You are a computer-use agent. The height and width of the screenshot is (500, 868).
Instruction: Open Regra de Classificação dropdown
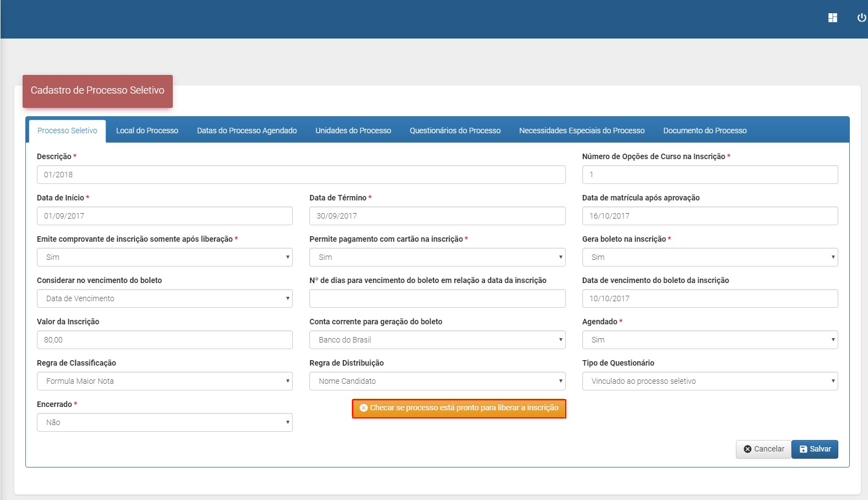click(165, 381)
